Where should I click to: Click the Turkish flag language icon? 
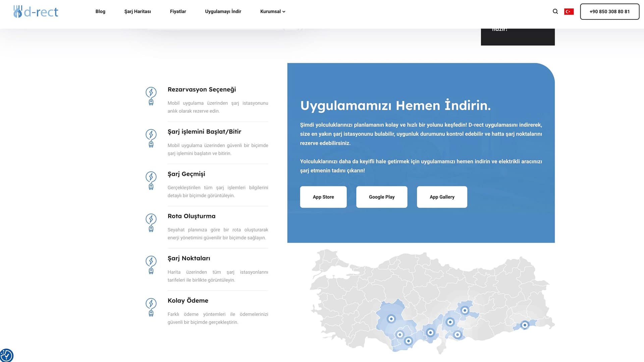pos(569,12)
